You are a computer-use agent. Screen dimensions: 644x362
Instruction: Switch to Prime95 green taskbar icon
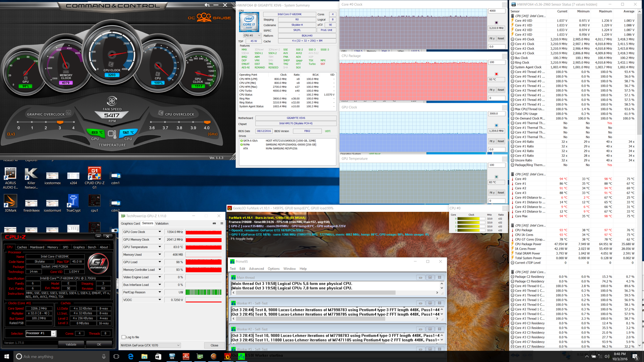point(241,357)
